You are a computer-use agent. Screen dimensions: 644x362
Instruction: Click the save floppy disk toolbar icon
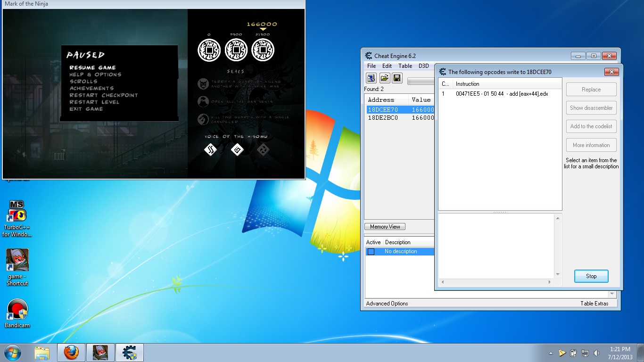click(x=397, y=78)
